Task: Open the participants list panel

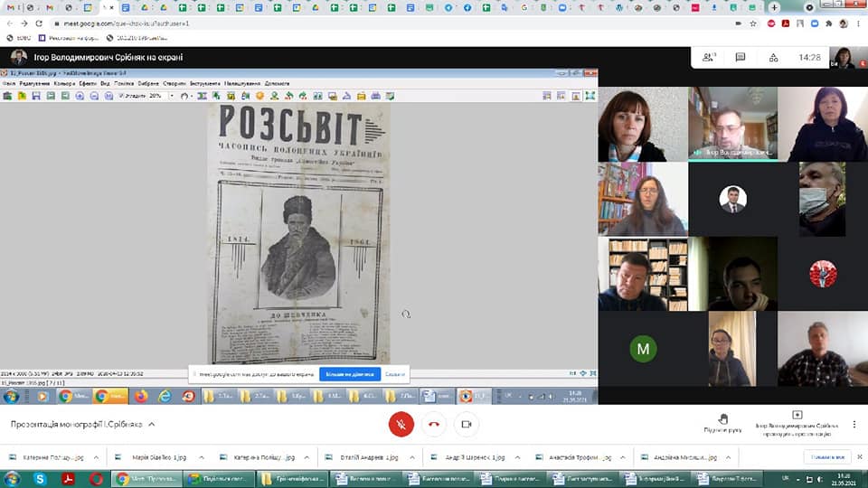Action: pos(710,57)
